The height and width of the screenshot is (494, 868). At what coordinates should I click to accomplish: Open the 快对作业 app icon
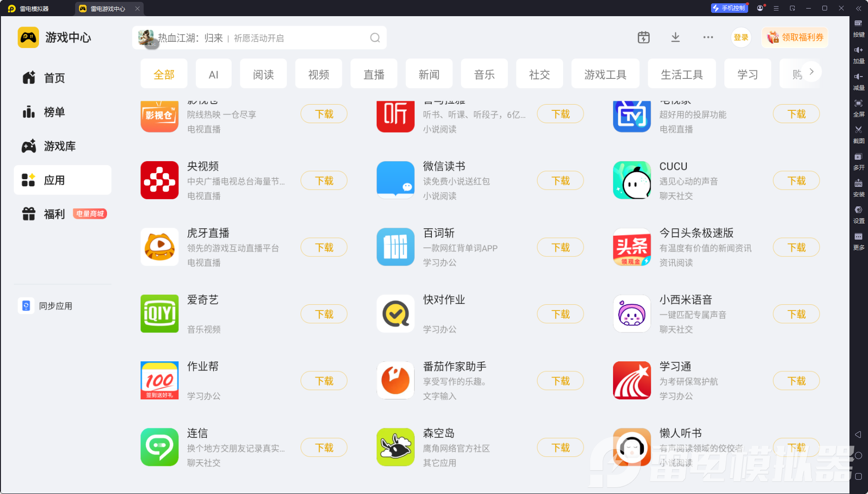point(396,314)
